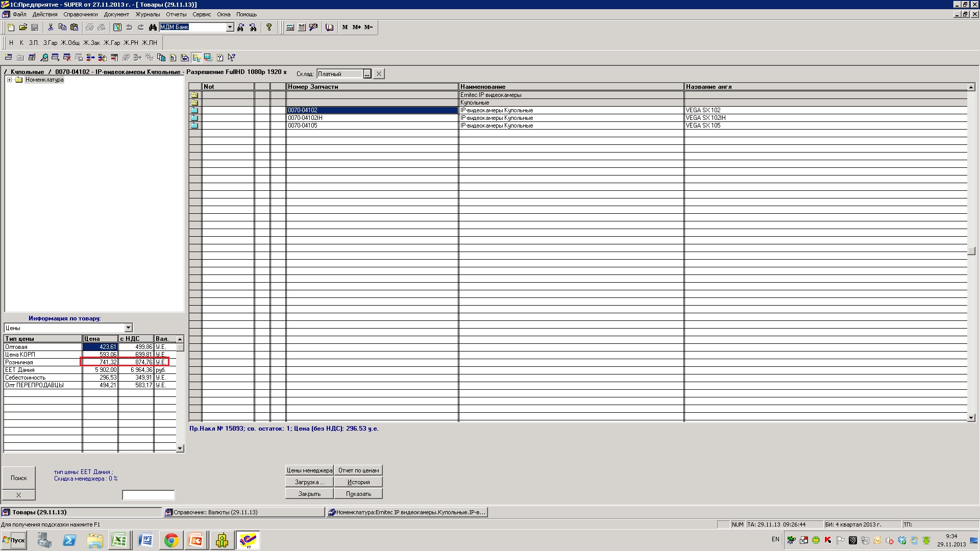This screenshot has height=551, width=980.
Task: Click the binoculars search icon
Action: point(153,28)
